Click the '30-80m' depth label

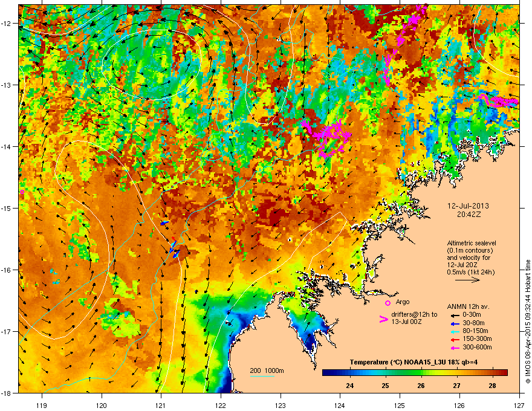pos(473,323)
